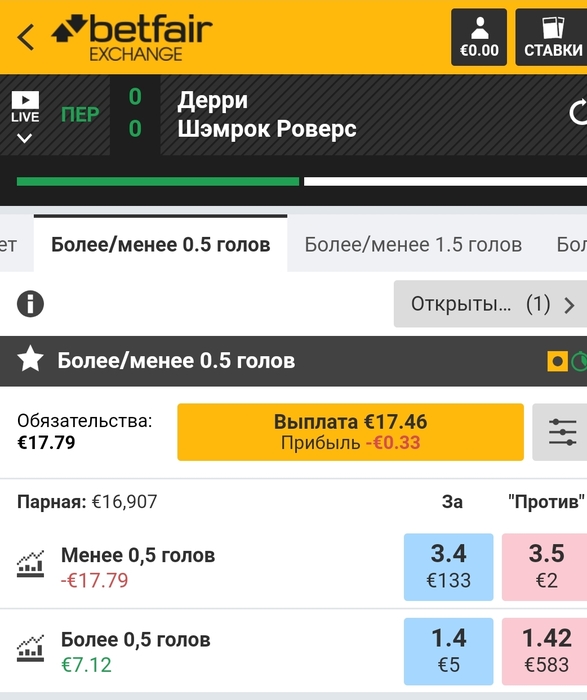Image resolution: width=587 pixels, height=700 pixels.
Task: Open the account balance €0.00 icon
Action: coord(479,37)
